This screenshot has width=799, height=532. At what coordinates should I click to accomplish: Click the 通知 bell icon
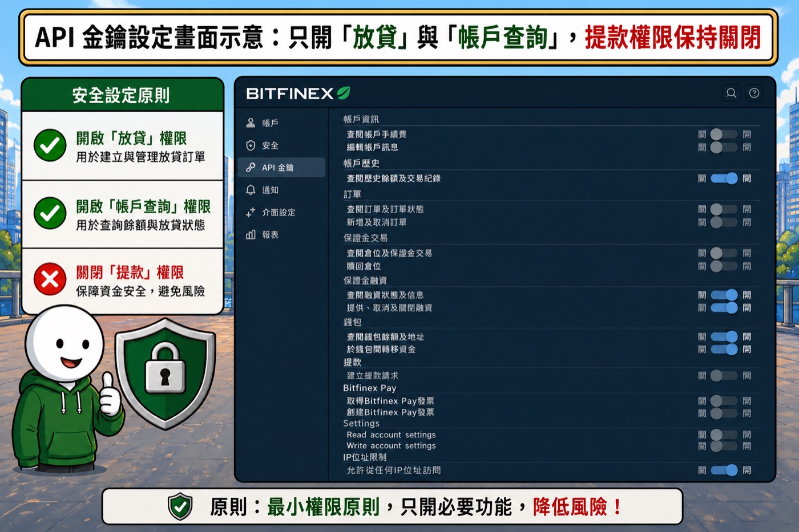pos(251,190)
